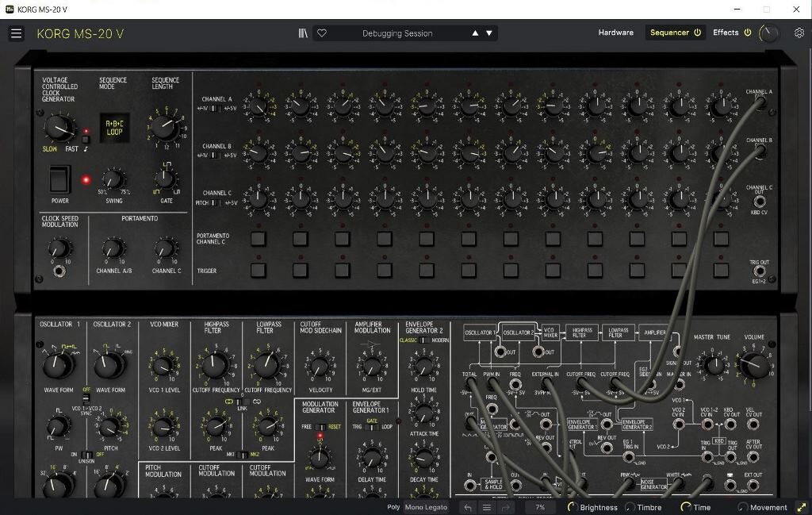
Task: Redo the action in bottom bar
Action: point(506,508)
